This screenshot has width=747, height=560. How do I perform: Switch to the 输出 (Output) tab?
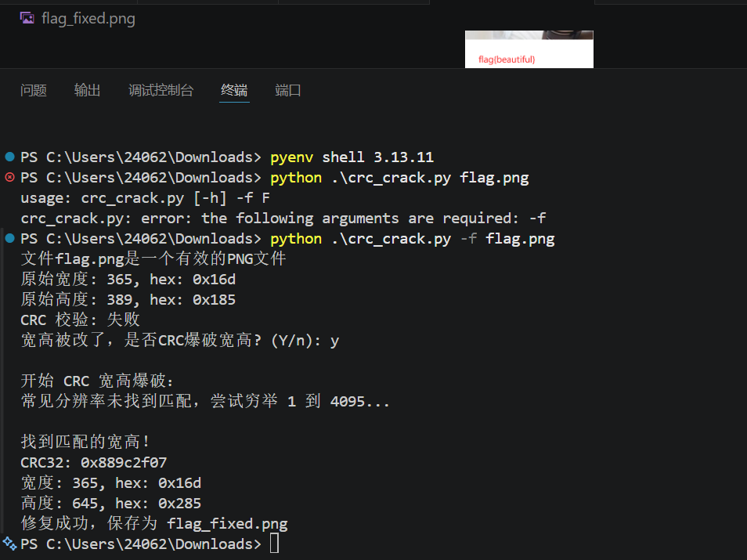tap(87, 90)
